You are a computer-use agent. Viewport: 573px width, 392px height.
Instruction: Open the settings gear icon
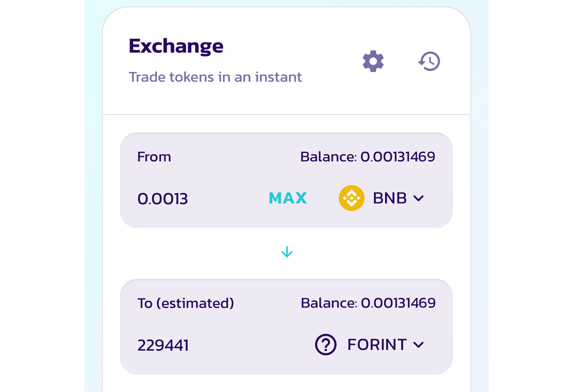pos(373,61)
